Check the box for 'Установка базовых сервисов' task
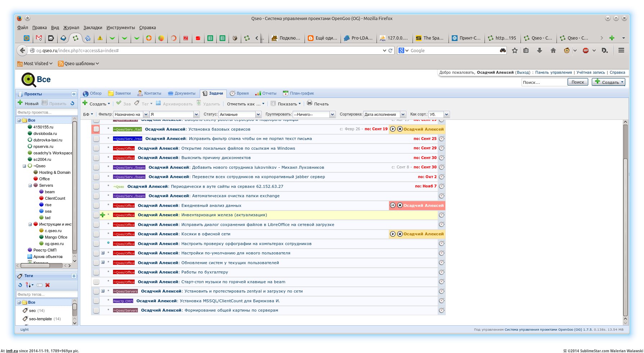This screenshot has width=644, height=353. [96, 129]
